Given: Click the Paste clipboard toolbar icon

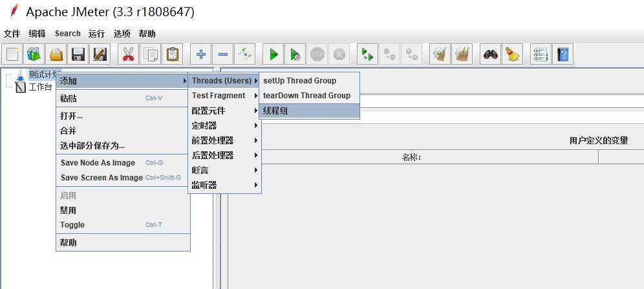Looking at the screenshot, I should (172, 54).
